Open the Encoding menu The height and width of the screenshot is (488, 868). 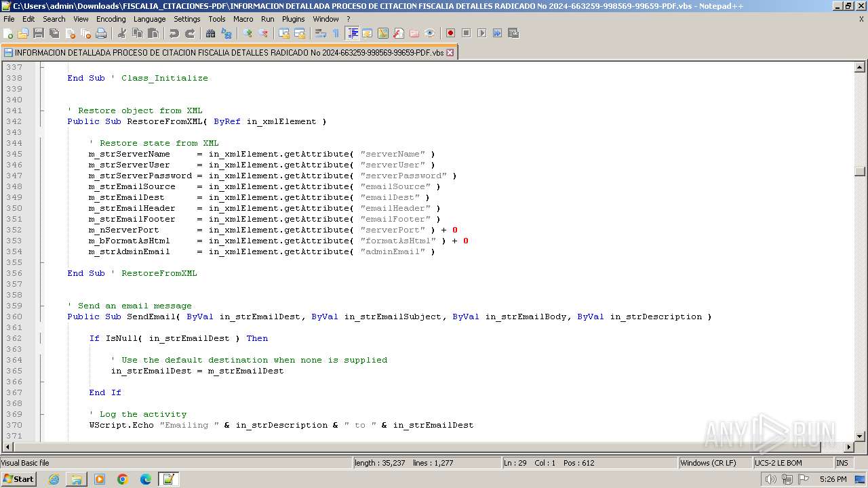(x=111, y=19)
